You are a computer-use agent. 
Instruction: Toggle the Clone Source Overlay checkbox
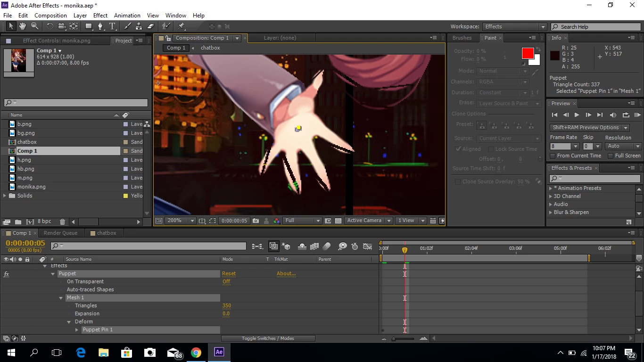[457, 181]
